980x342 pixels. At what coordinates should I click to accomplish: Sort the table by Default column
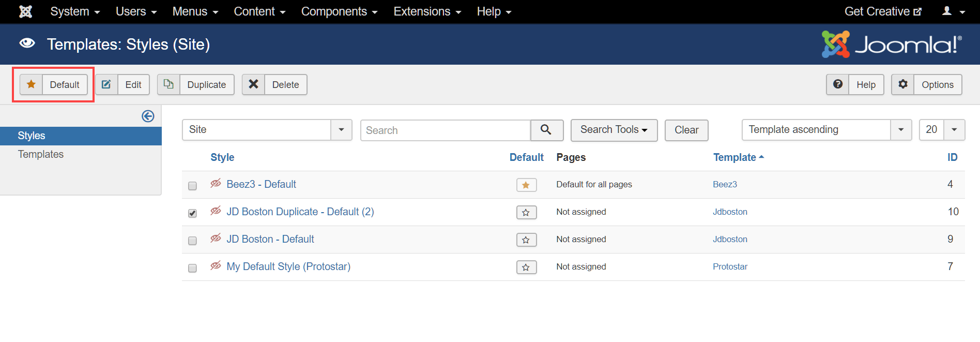pyautogui.click(x=526, y=157)
